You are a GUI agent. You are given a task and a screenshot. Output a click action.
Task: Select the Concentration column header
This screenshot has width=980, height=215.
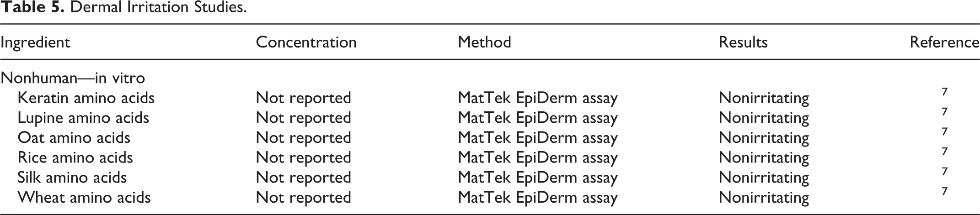click(x=306, y=42)
